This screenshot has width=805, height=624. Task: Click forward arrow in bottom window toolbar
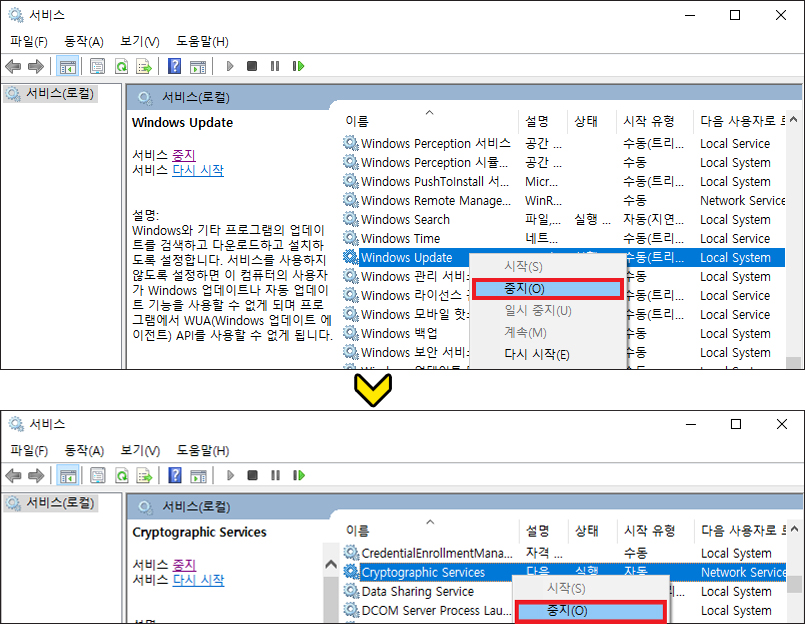pos(35,476)
